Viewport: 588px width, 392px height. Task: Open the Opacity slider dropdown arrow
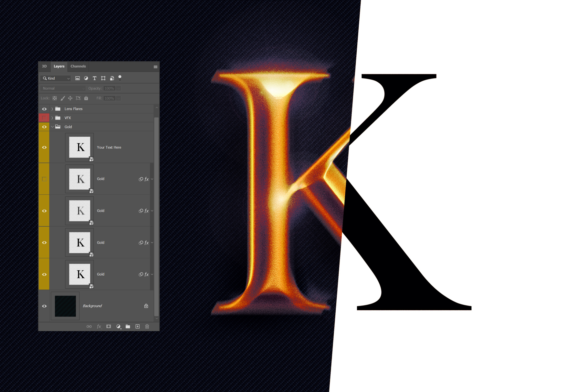(119, 88)
